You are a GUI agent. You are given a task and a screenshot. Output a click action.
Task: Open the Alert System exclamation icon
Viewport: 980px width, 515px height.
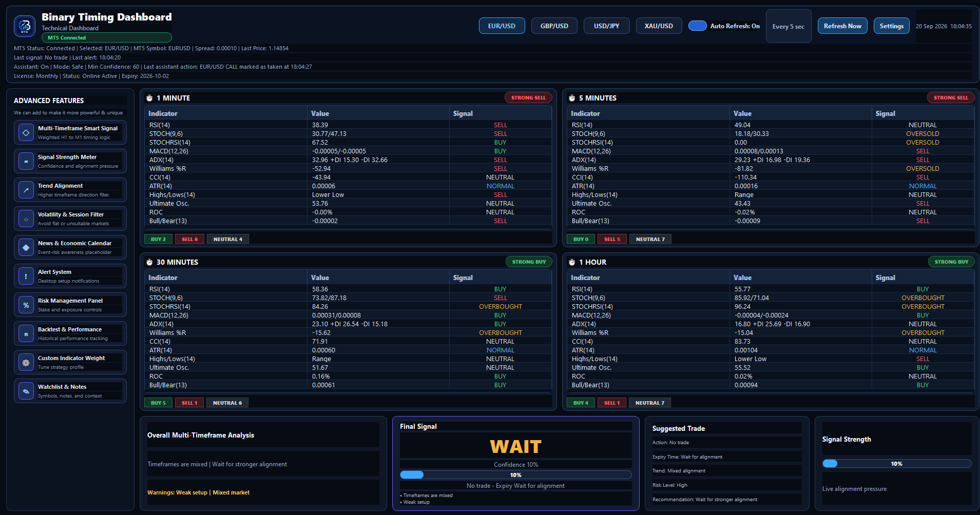[26, 276]
